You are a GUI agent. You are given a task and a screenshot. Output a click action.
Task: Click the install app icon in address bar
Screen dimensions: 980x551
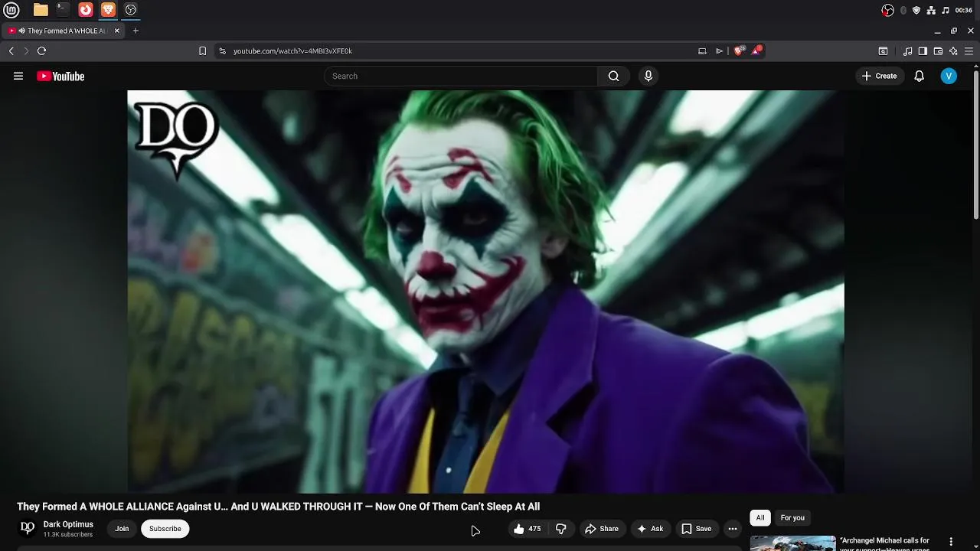[702, 51]
